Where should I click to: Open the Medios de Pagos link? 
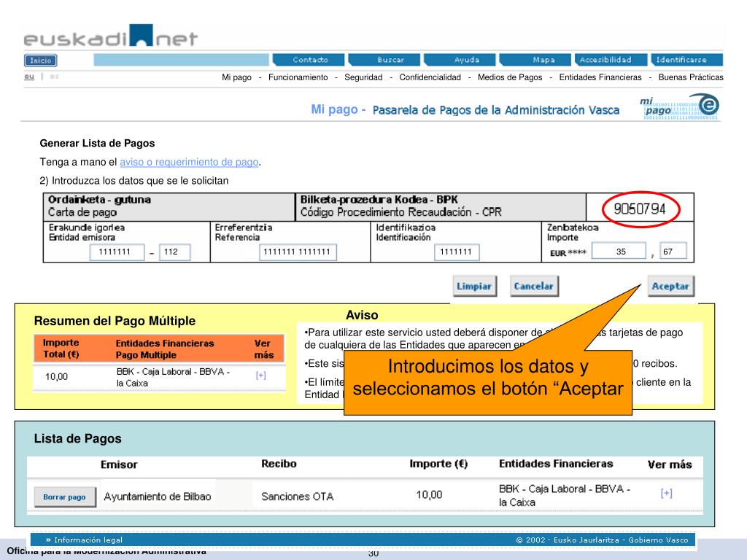click(x=510, y=77)
